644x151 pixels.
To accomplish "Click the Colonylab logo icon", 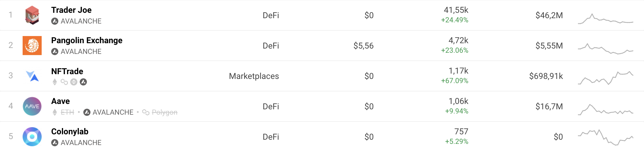I will coord(32,137).
